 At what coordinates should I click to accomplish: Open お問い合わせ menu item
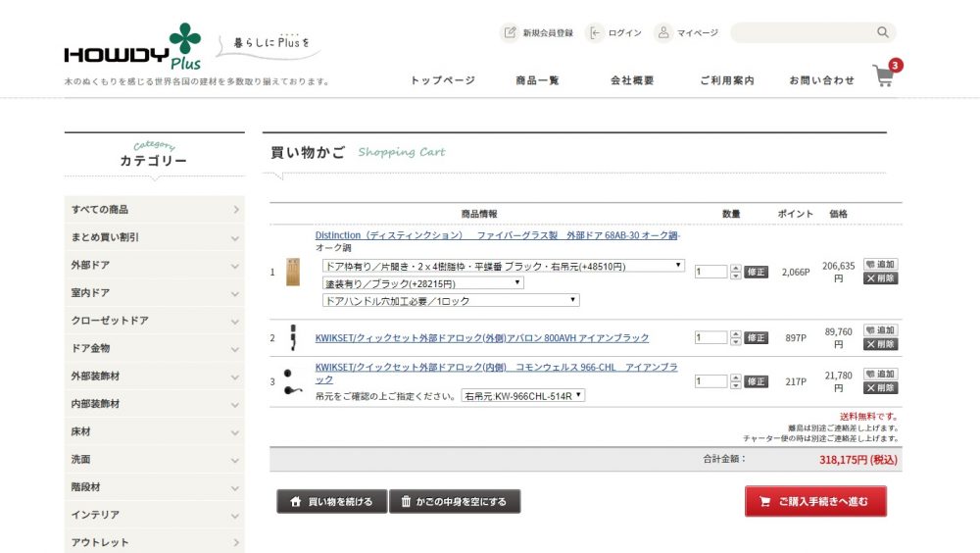click(821, 80)
